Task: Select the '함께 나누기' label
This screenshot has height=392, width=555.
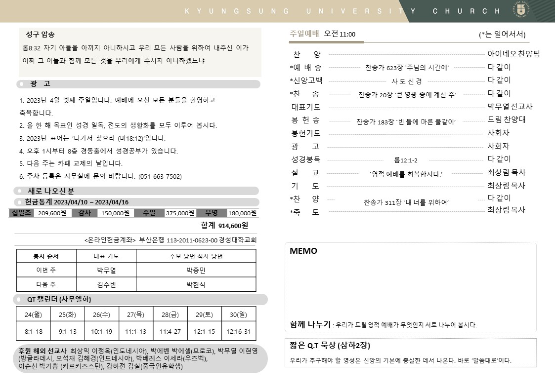Action: pos(310,324)
